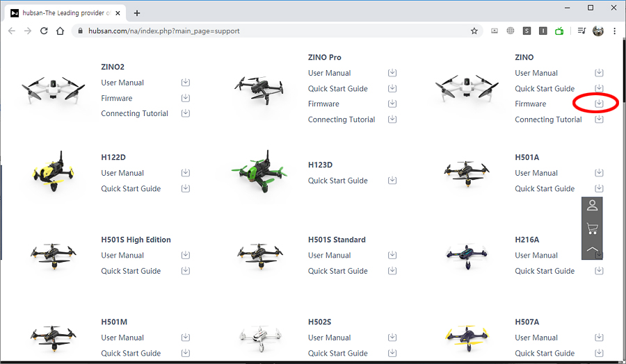
Task: Download H501S Standard User Manual icon
Action: (392, 255)
